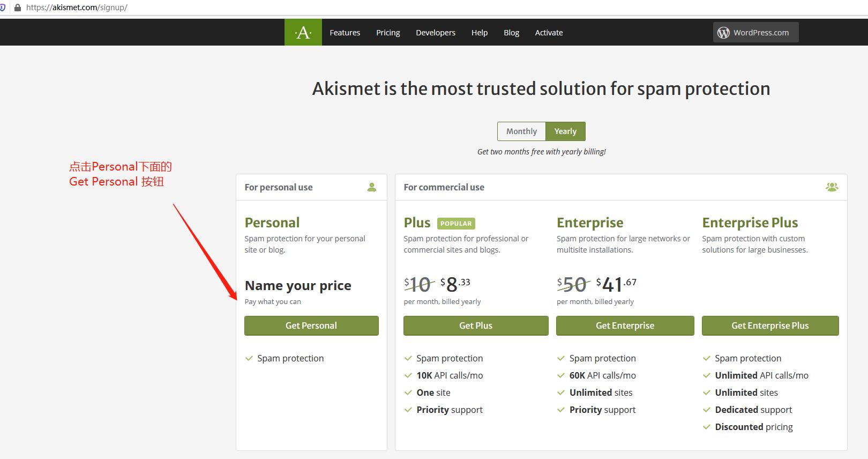Viewport: 868px width, 459px height.
Task: Click Dedicated support feature
Action: tap(753, 410)
